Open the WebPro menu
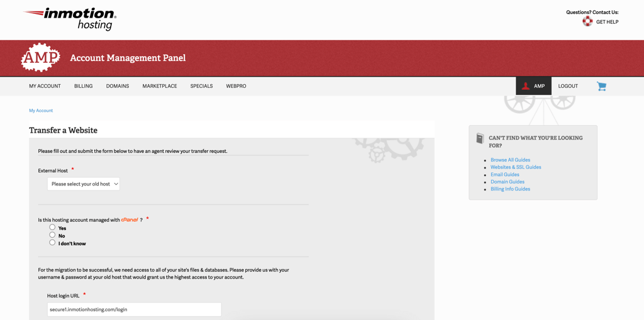644x320 pixels. pos(236,86)
